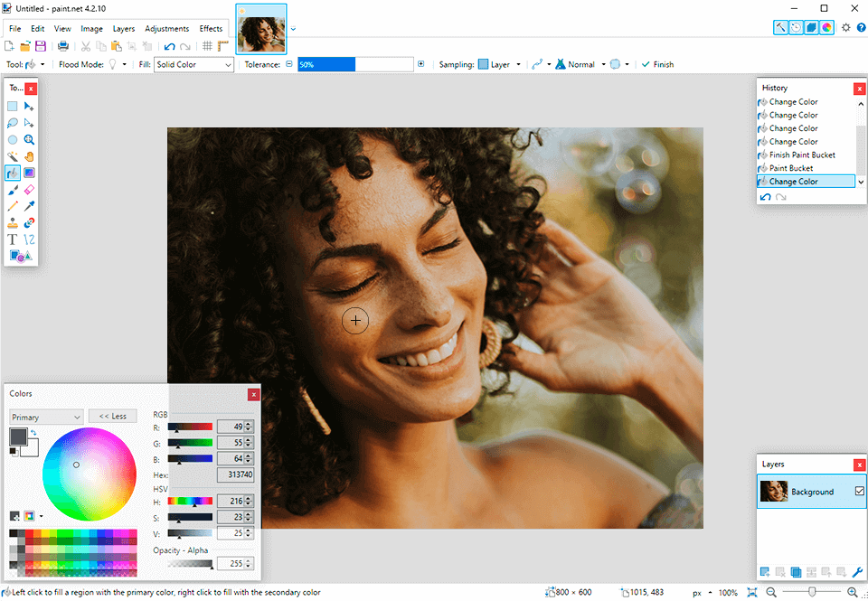The width and height of the screenshot is (868, 601).
Task: Open the Layers menu
Action: (x=124, y=29)
